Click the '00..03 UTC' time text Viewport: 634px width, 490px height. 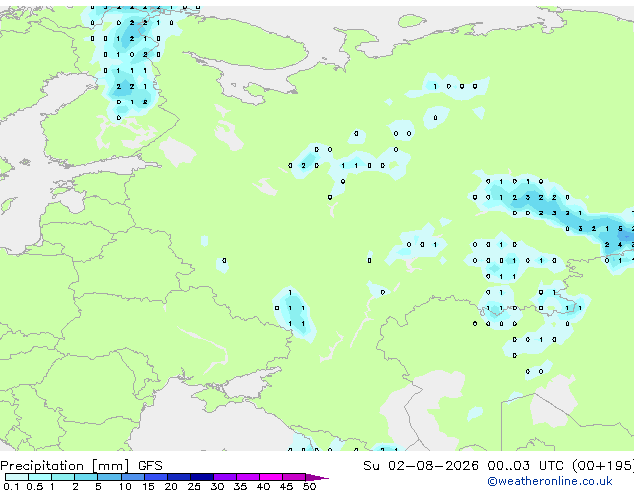pyautogui.click(x=525, y=465)
